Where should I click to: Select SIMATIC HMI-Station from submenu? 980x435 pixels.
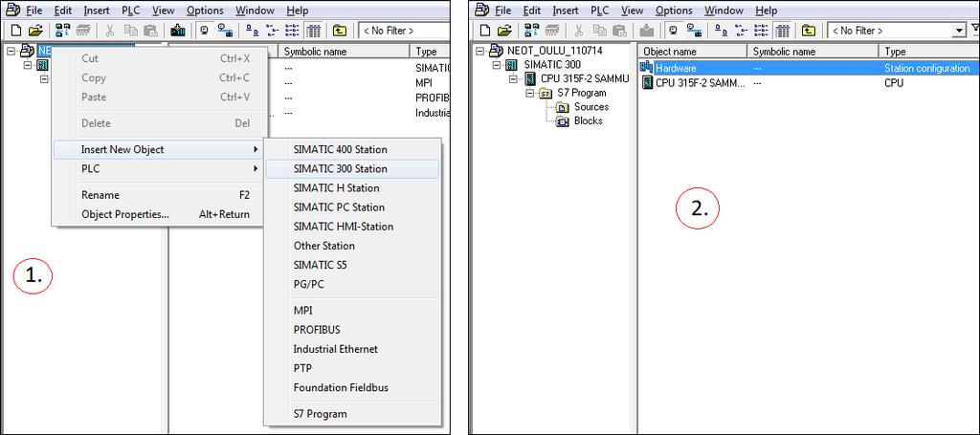[x=352, y=227]
